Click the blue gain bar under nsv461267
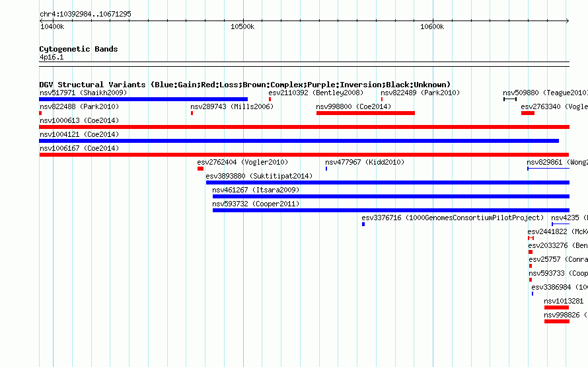The image size is (588, 367). click(391, 196)
